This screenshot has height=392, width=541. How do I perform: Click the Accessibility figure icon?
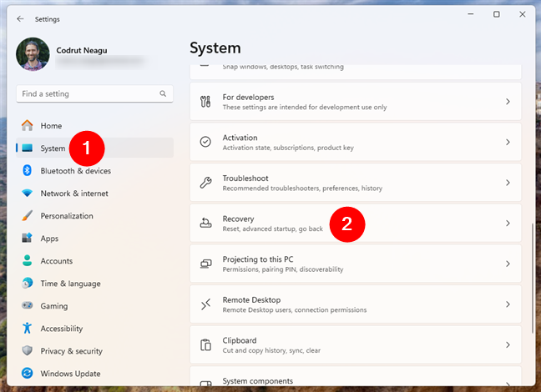(x=27, y=329)
